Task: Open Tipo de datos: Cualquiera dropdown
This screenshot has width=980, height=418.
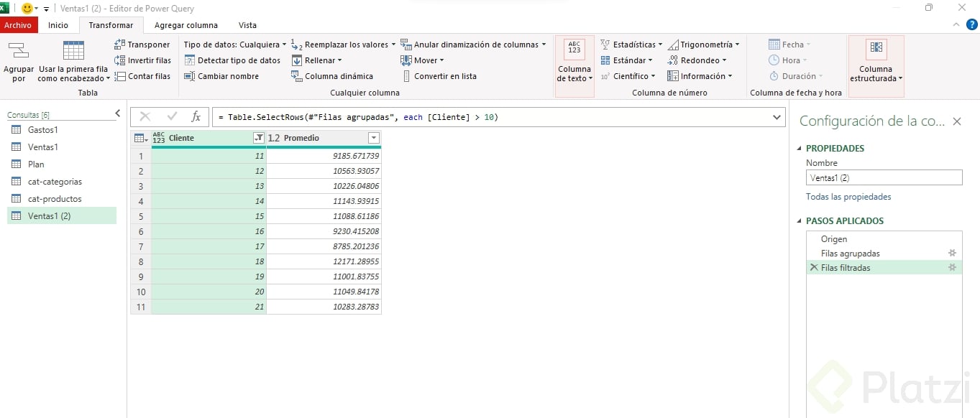Action: [x=235, y=45]
